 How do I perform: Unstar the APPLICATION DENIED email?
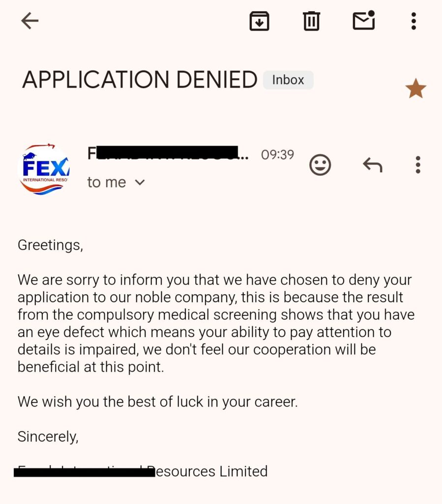click(415, 89)
